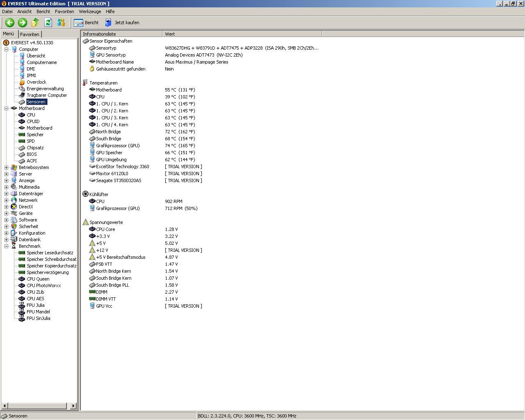525x420 pixels.
Task: Select the North Bridge temperature row
Action: pos(201,132)
